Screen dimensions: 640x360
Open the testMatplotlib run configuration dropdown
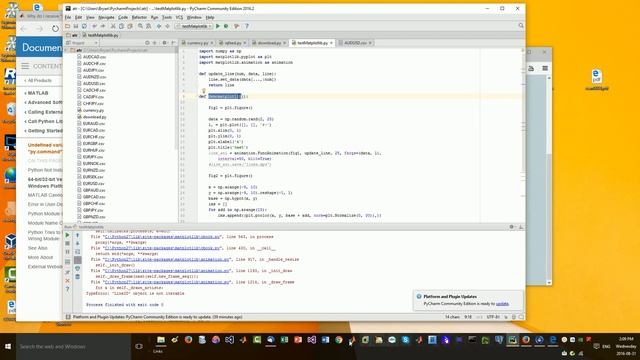(x=194, y=26)
